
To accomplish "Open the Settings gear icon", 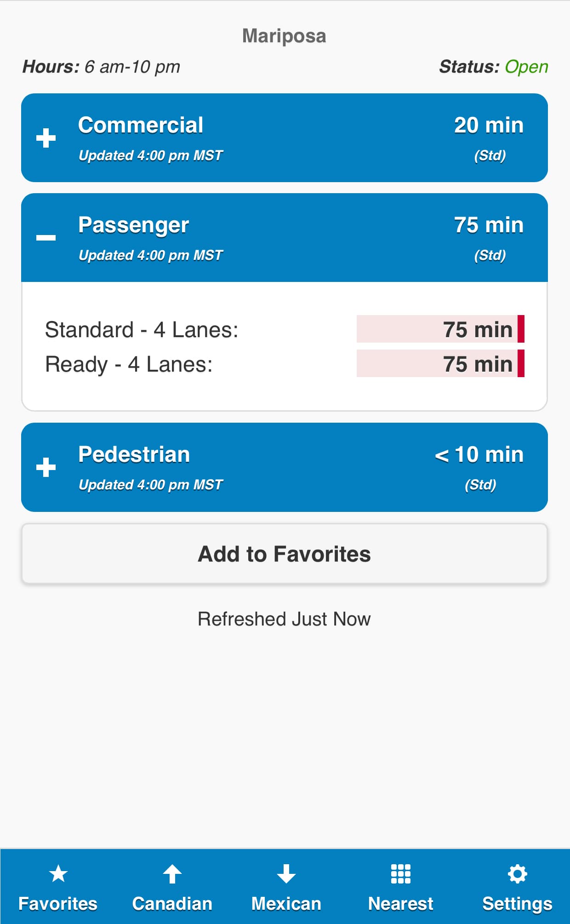I will pos(517,873).
